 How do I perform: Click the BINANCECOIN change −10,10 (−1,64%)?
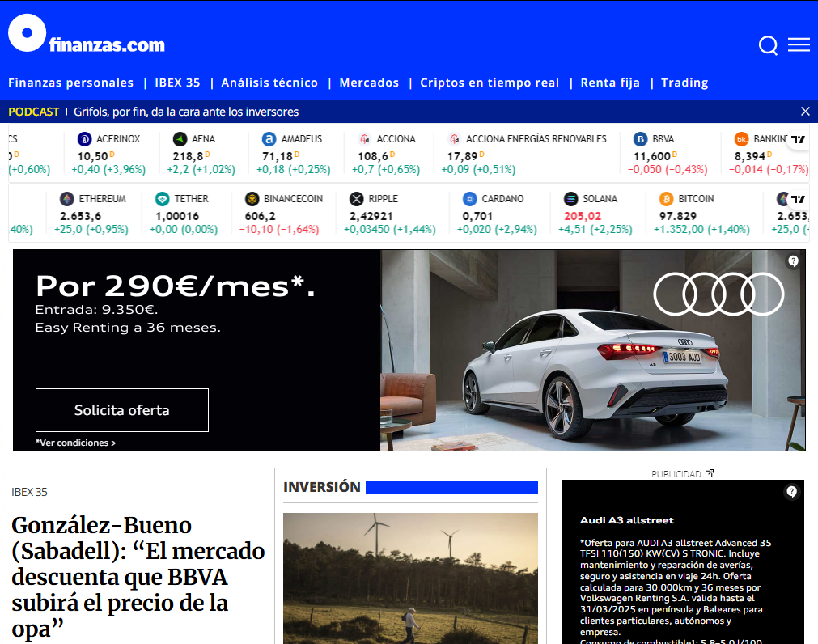pyautogui.click(x=279, y=230)
